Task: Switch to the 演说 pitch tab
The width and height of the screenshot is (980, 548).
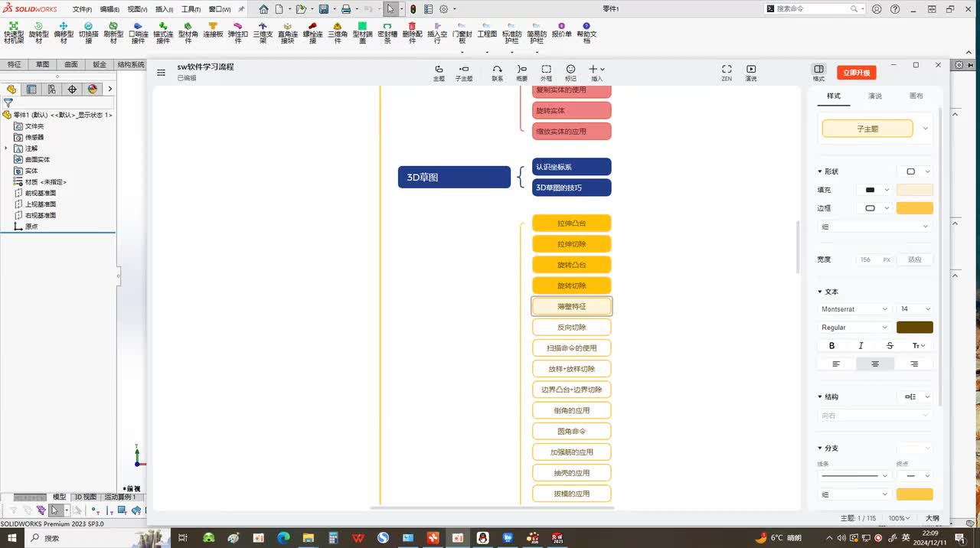Action: tap(875, 96)
